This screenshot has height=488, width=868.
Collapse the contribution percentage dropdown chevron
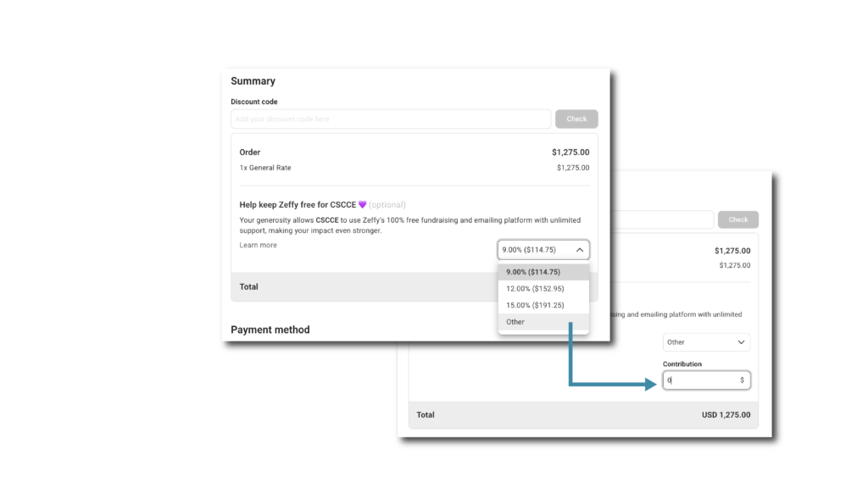pyautogui.click(x=580, y=250)
